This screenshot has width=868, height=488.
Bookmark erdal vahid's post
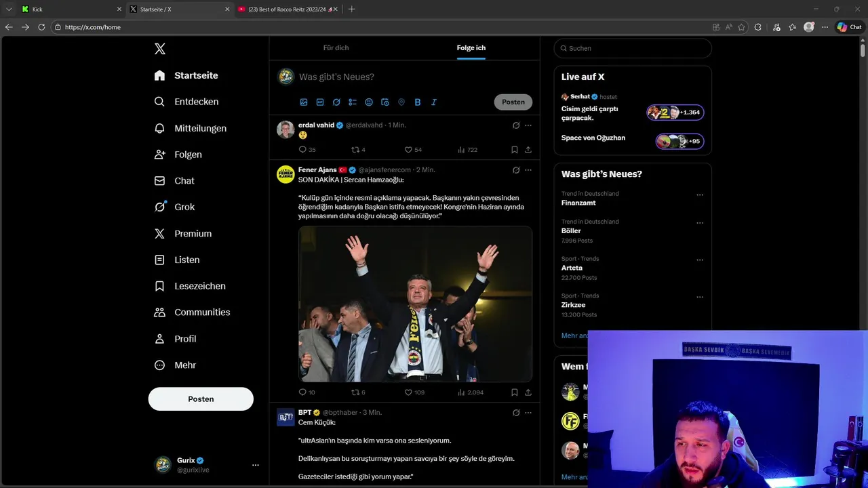tap(515, 150)
